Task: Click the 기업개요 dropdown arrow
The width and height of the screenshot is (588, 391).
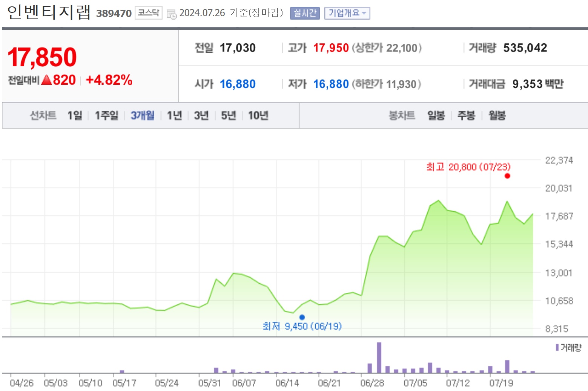Action: [x=364, y=13]
